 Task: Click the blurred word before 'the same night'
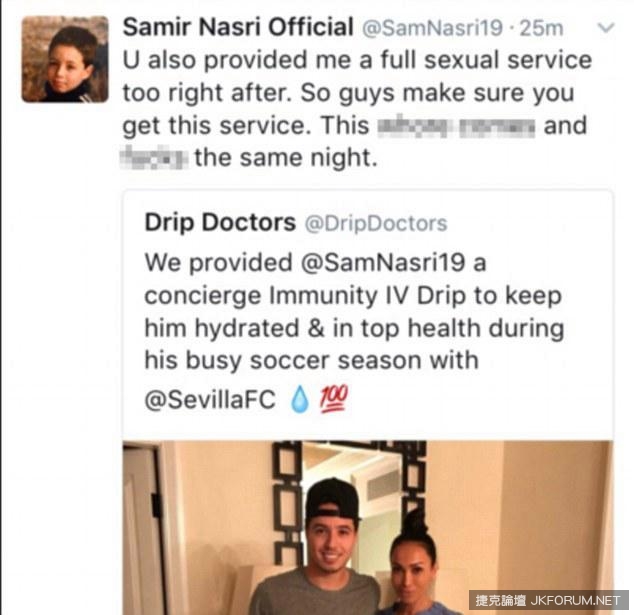click(x=154, y=158)
